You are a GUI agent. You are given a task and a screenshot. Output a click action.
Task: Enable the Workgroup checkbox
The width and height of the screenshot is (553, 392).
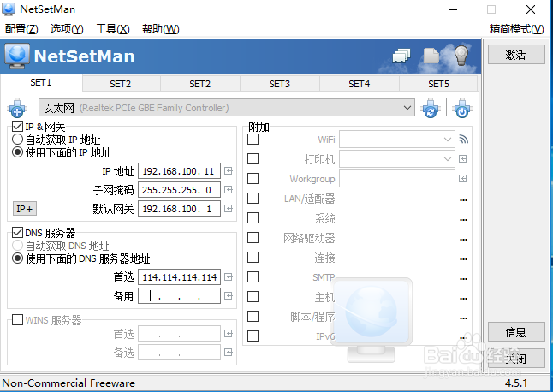[x=253, y=179]
